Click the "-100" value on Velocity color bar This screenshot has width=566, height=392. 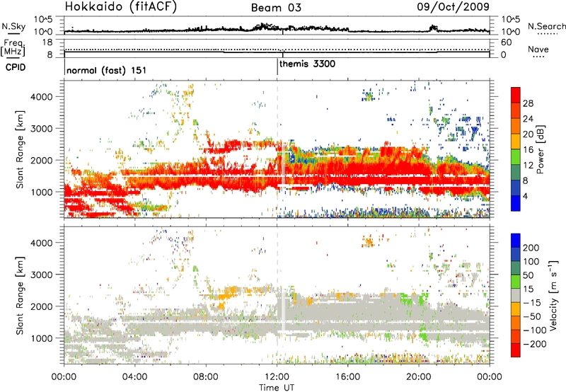pyautogui.click(x=535, y=330)
